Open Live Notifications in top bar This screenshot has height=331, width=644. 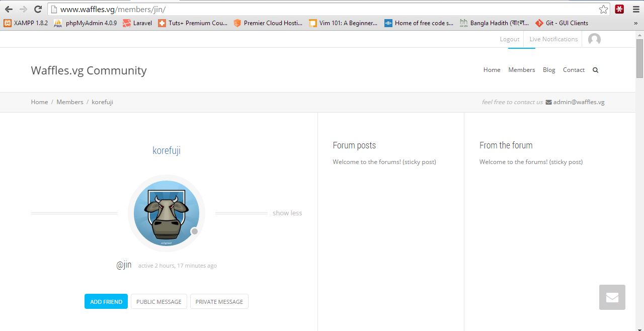coord(553,39)
